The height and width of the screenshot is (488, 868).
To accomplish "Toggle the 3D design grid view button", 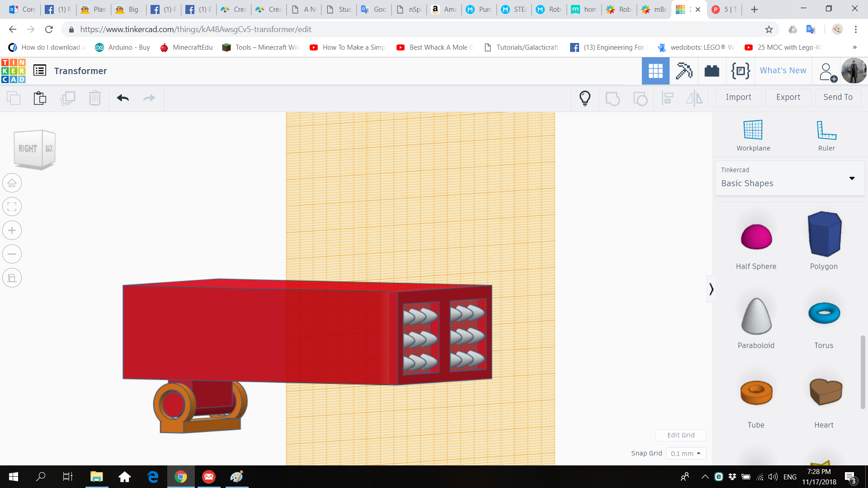I will tap(655, 71).
